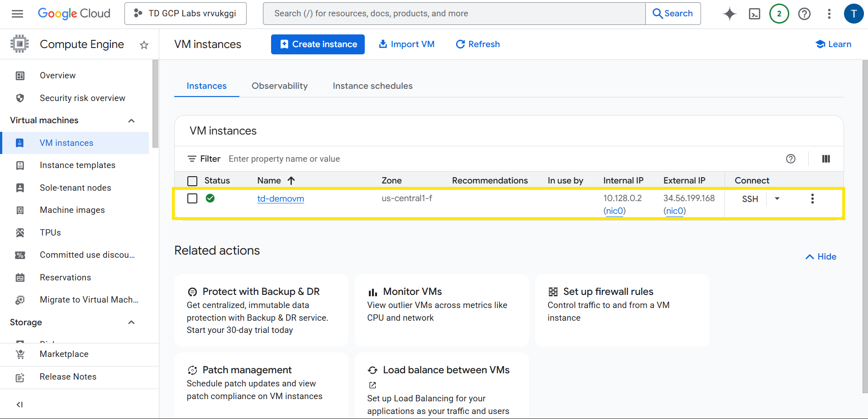Open Gemini AI assistant sparkle icon
The image size is (868, 419).
click(x=730, y=14)
